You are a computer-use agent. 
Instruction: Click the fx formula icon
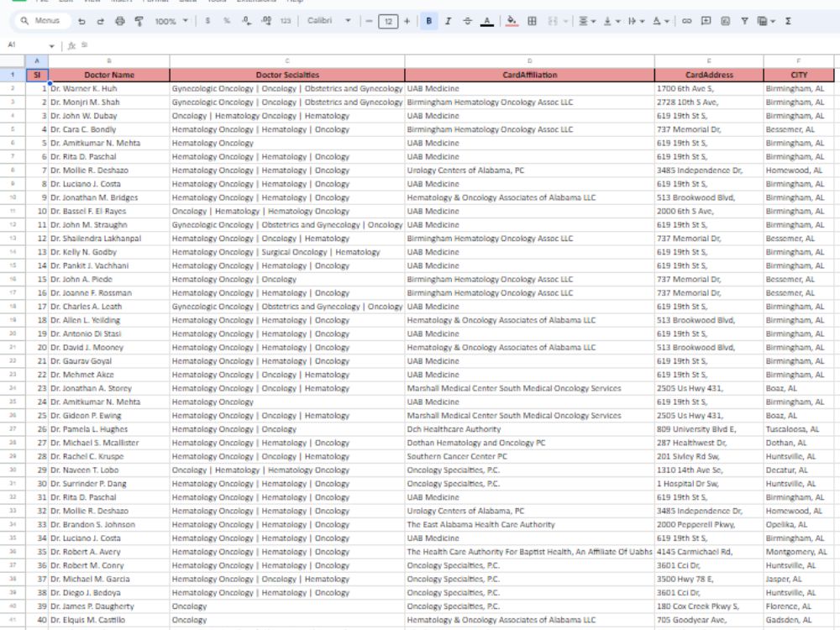click(x=71, y=45)
